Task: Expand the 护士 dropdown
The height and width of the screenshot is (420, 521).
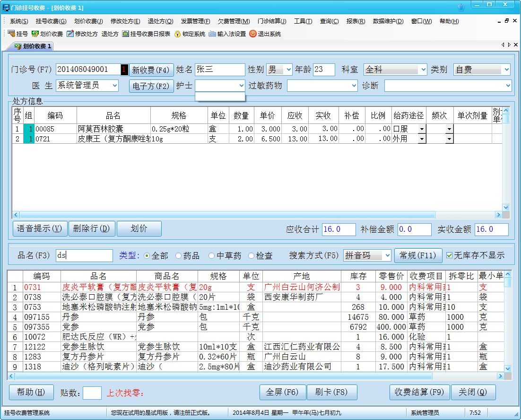Action: [x=242, y=86]
